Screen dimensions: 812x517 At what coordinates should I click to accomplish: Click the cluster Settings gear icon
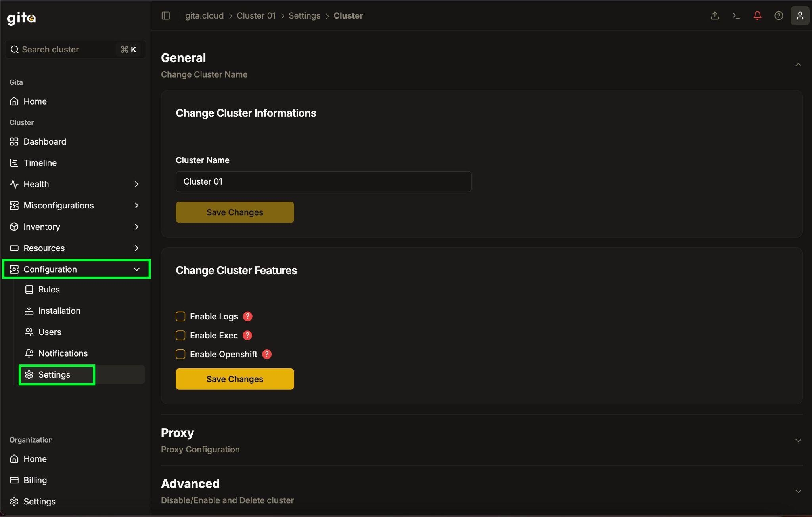[x=29, y=375]
